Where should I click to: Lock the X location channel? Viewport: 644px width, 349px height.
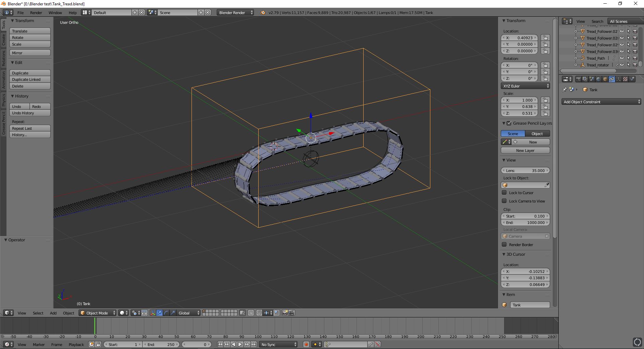(545, 38)
